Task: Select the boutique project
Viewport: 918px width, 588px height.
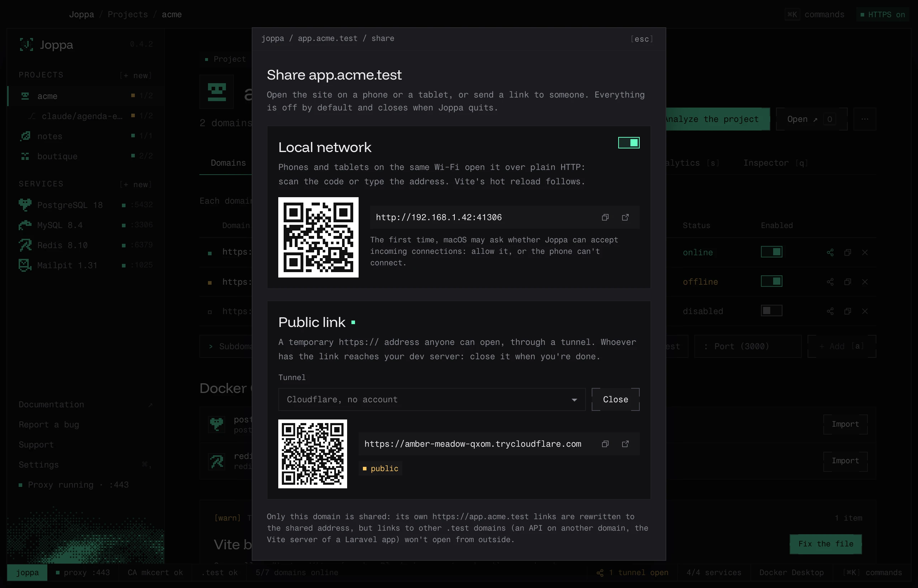Action: [86, 156]
